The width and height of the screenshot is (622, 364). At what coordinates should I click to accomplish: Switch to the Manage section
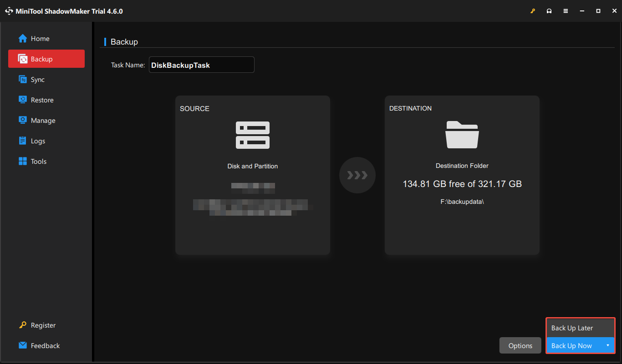coord(46,121)
